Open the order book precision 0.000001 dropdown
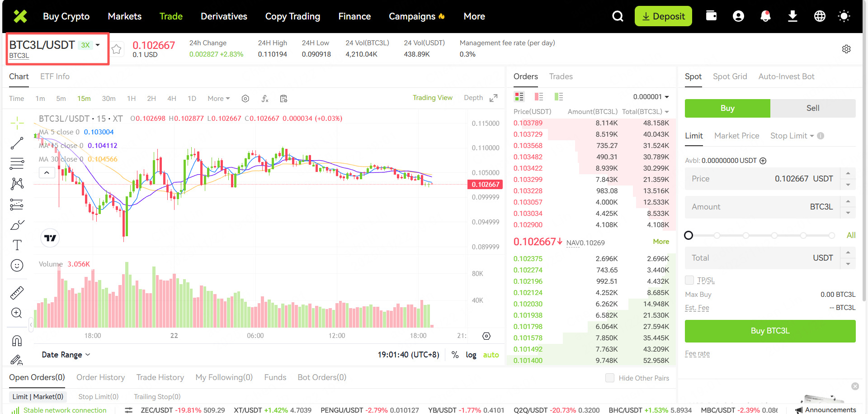 (651, 97)
